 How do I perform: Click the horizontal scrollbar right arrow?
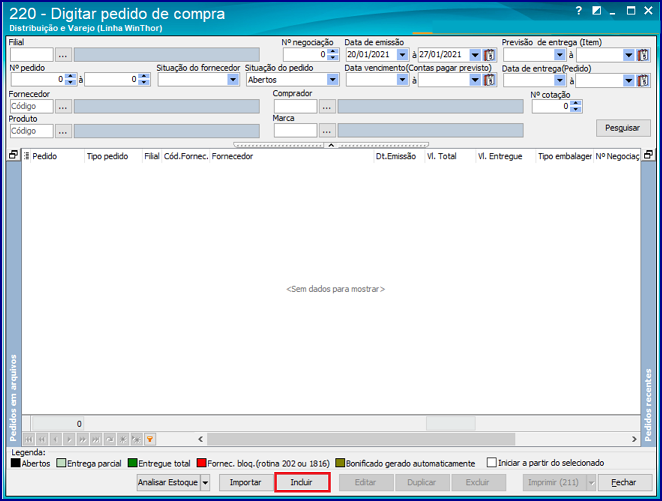click(635, 439)
